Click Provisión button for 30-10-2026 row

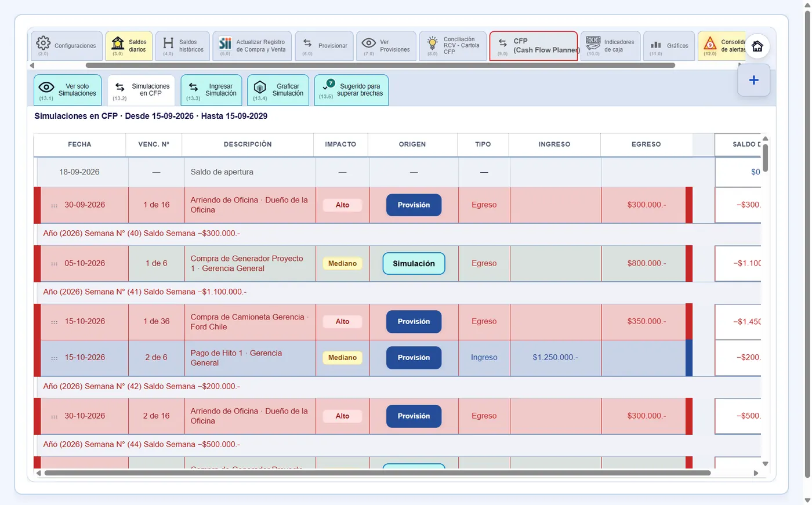pyautogui.click(x=414, y=416)
